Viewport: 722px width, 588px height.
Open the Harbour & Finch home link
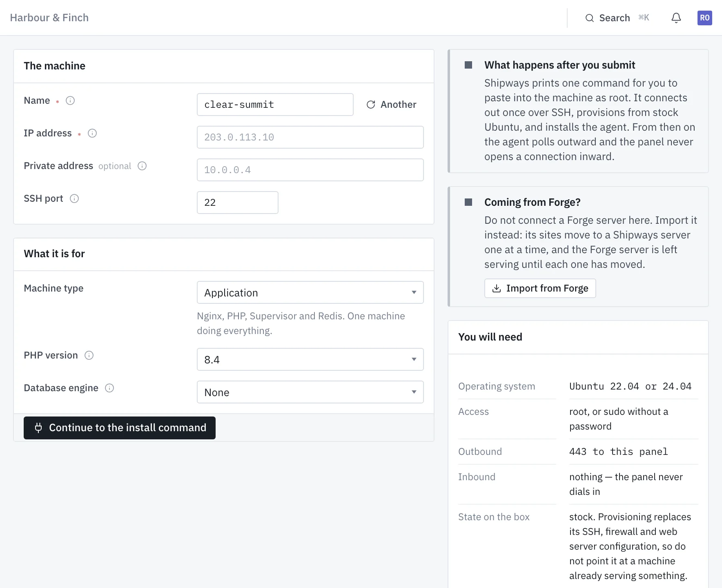[49, 18]
